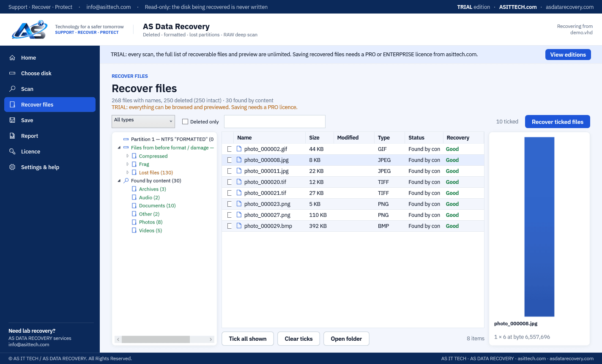The image size is (602, 364).
Task: Click the Settings & help gear icon
Action: (13, 167)
